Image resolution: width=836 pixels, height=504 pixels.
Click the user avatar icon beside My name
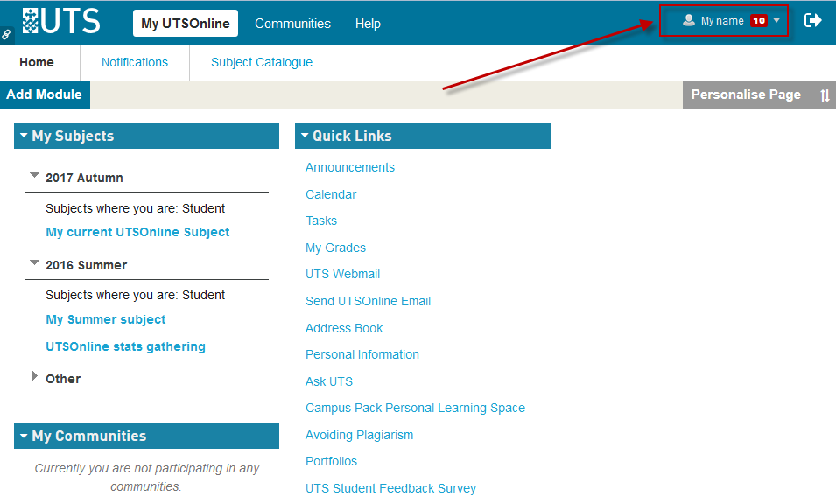[689, 20]
